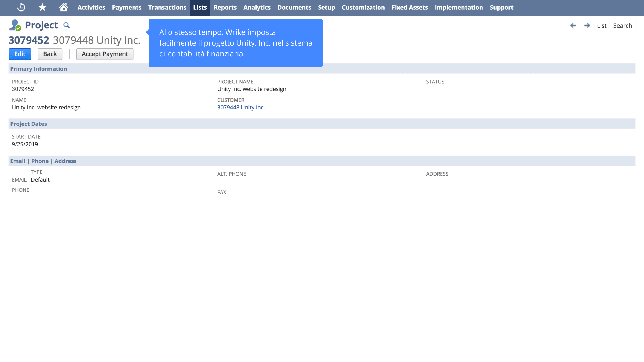The height and width of the screenshot is (362, 644).
Task: Collapse the Email | Phone | Address section
Action: click(x=322, y=161)
